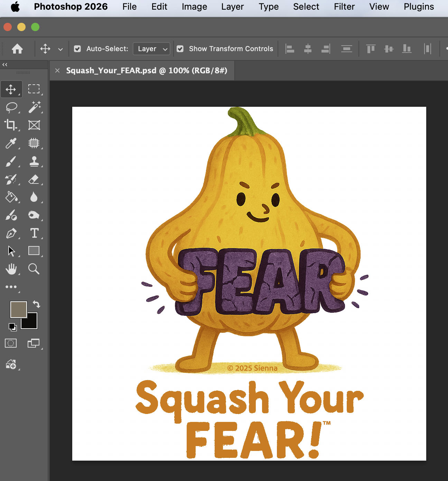The image size is (448, 481).
Task: Reset default foreground and background colors
Action: 12,327
